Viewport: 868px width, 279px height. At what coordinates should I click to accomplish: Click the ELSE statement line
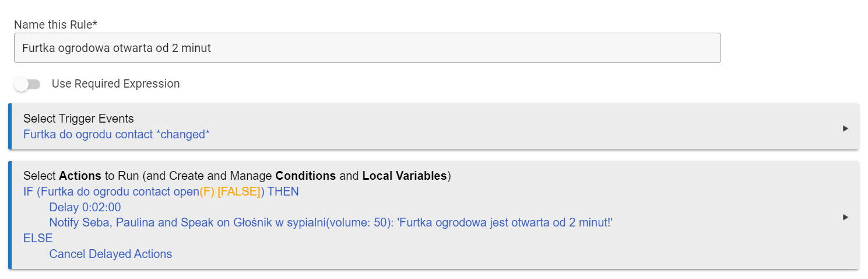click(38, 238)
